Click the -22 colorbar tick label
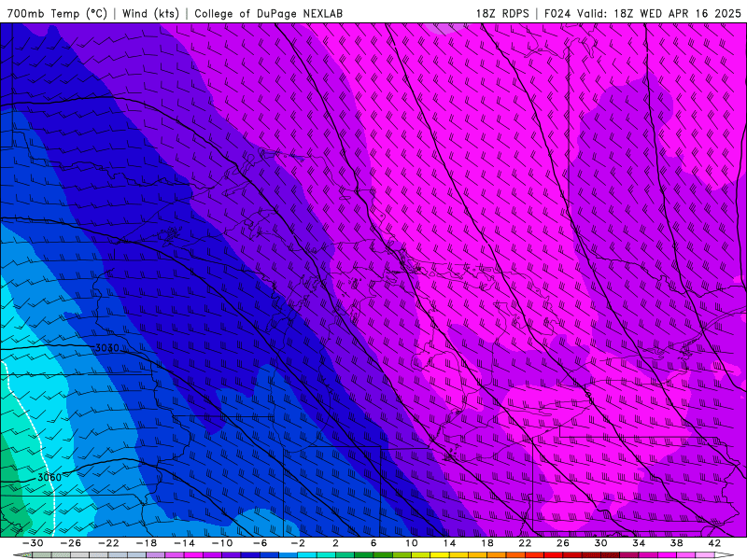 (x=108, y=543)
